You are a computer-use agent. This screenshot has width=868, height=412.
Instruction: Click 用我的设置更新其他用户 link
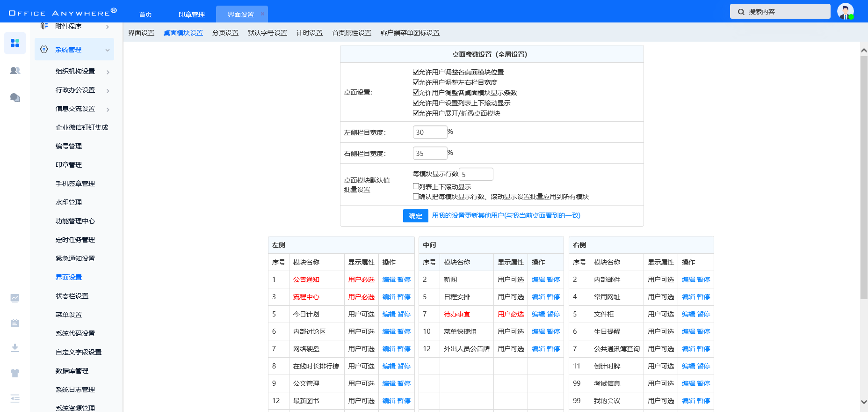[506, 215]
